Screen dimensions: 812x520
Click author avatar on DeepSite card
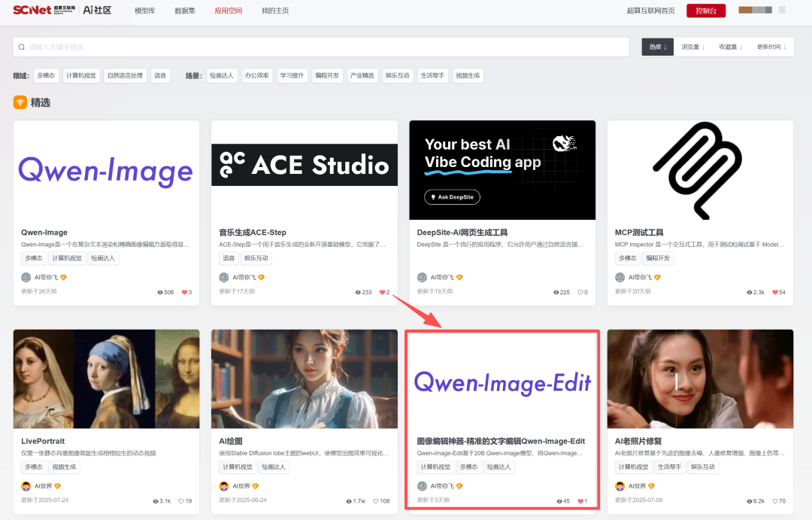point(422,278)
